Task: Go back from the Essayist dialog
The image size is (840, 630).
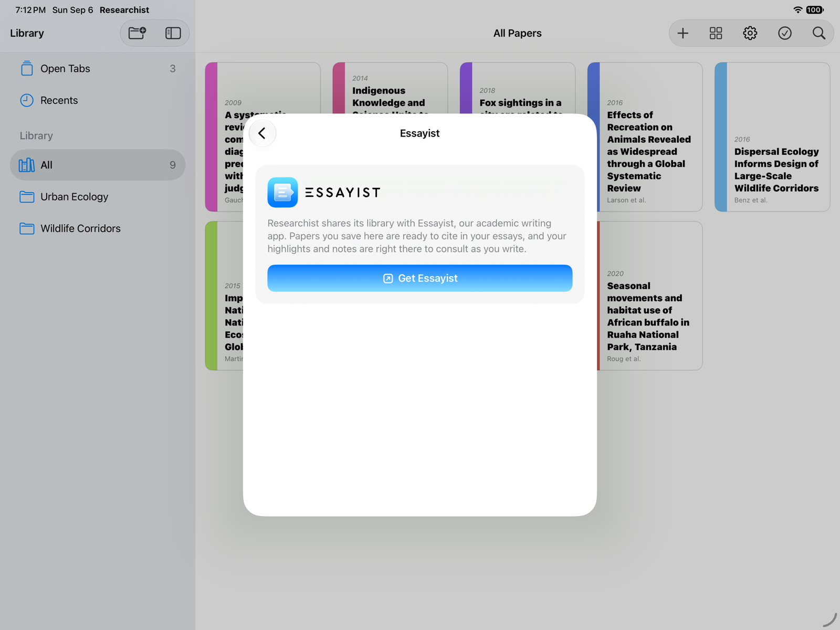Action: pos(262,133)
